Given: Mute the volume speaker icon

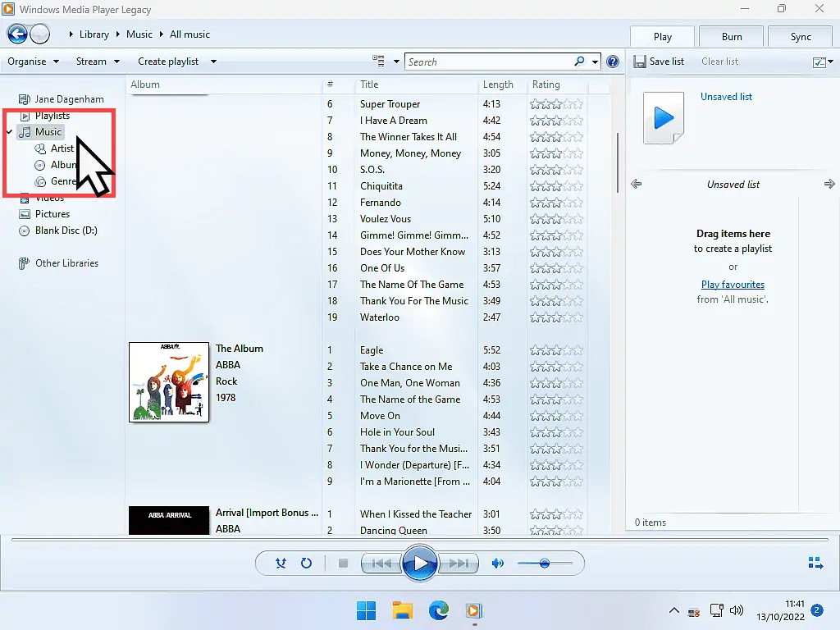Looking at the screenshot, I should [x=497, y=564].
